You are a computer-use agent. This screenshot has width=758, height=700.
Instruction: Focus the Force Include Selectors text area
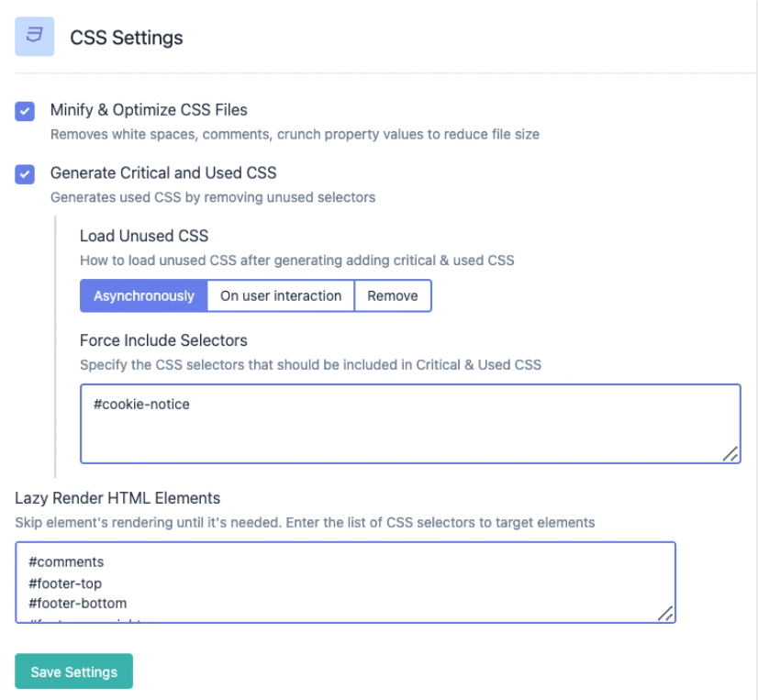point(410,433)
